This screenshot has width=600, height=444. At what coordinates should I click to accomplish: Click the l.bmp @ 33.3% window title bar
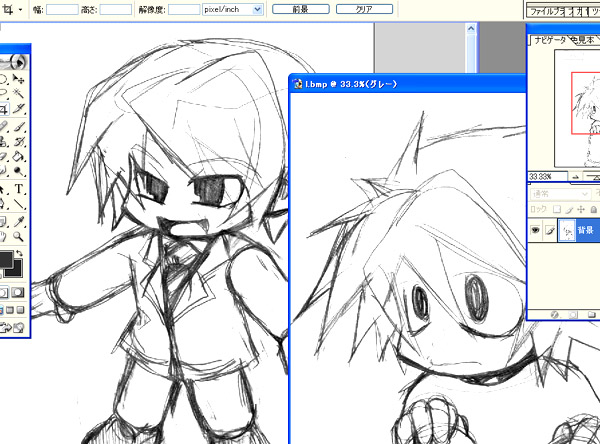tap(408, 84)
